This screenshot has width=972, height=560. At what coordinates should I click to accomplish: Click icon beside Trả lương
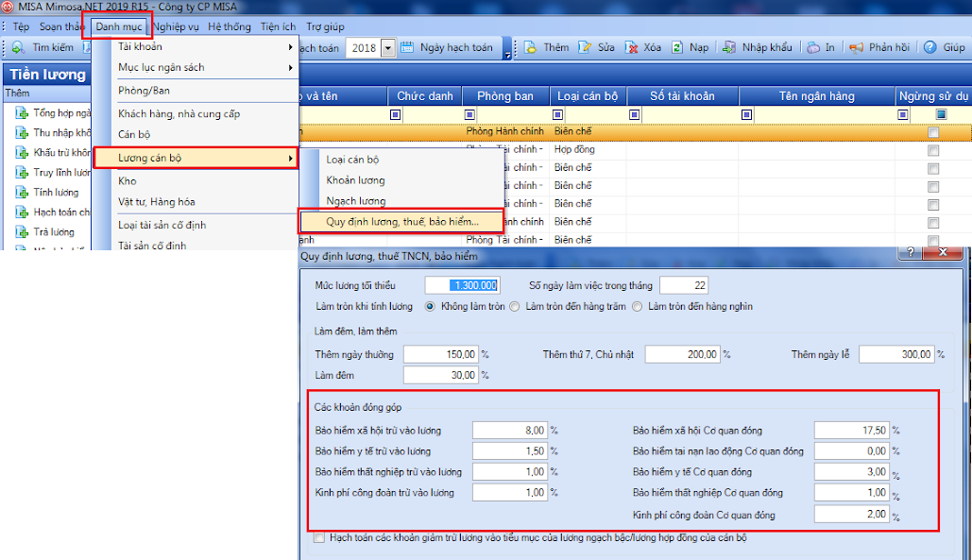pos(22,231)
